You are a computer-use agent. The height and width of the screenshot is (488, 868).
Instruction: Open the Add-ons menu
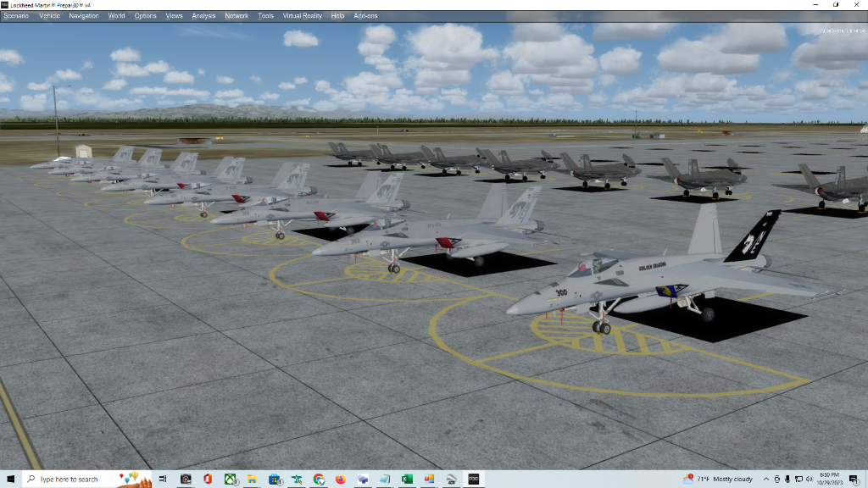point(365,16)
